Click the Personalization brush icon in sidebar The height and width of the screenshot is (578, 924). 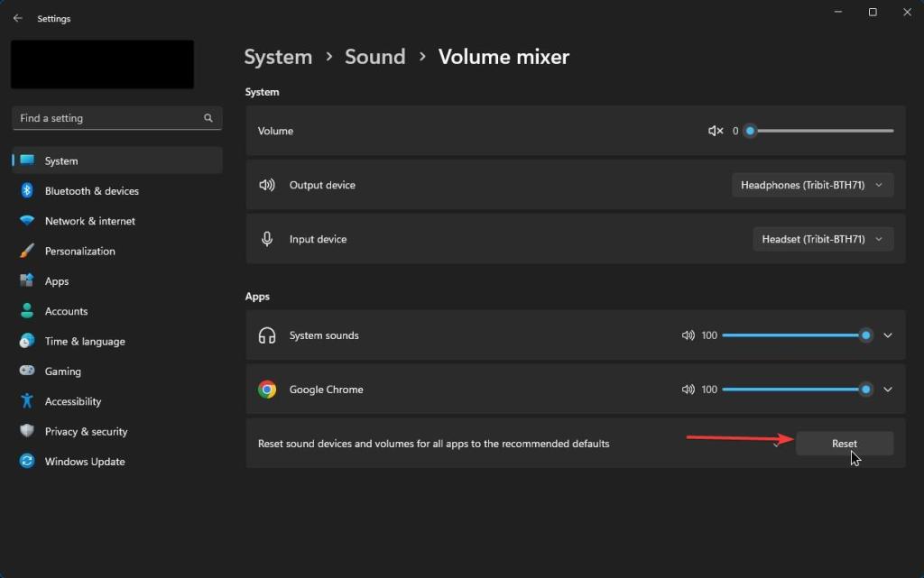25,251
